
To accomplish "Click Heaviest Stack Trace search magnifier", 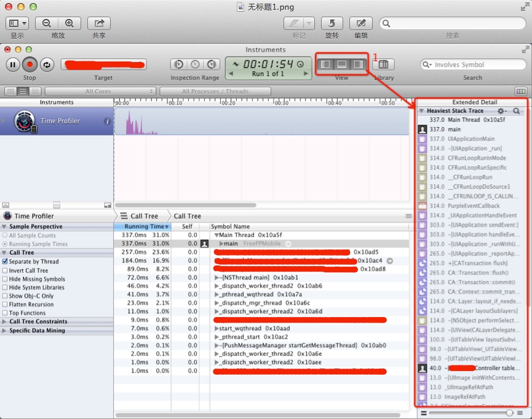I will click(517, 111).
